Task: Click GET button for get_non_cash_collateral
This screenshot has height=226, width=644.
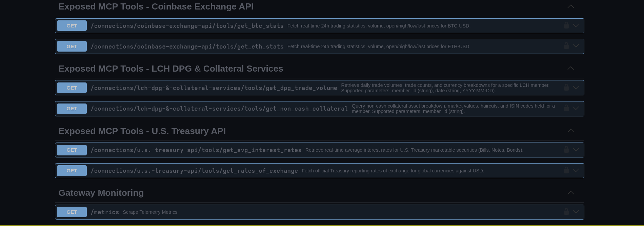Action: coord(72,109)
